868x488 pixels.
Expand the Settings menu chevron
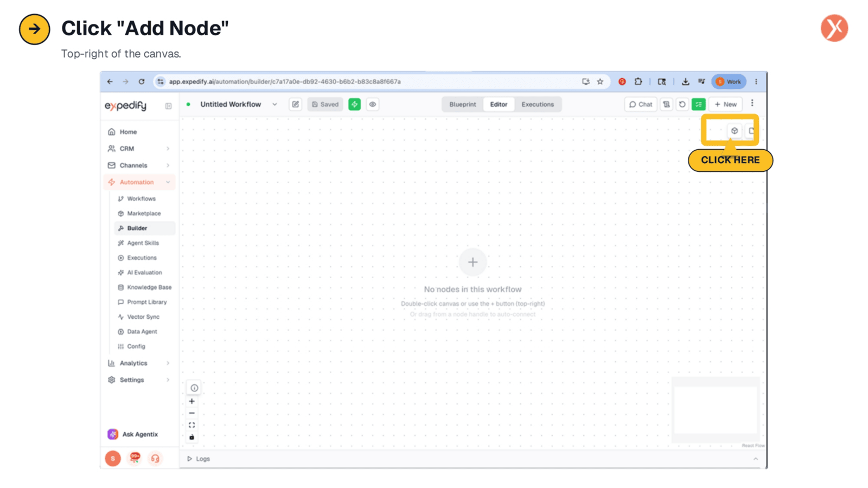(168, 380)
